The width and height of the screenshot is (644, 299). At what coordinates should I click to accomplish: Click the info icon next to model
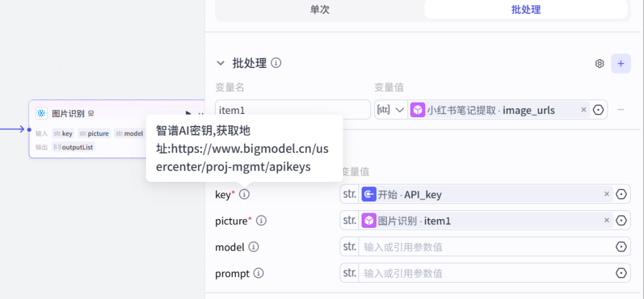pos(253,247)
